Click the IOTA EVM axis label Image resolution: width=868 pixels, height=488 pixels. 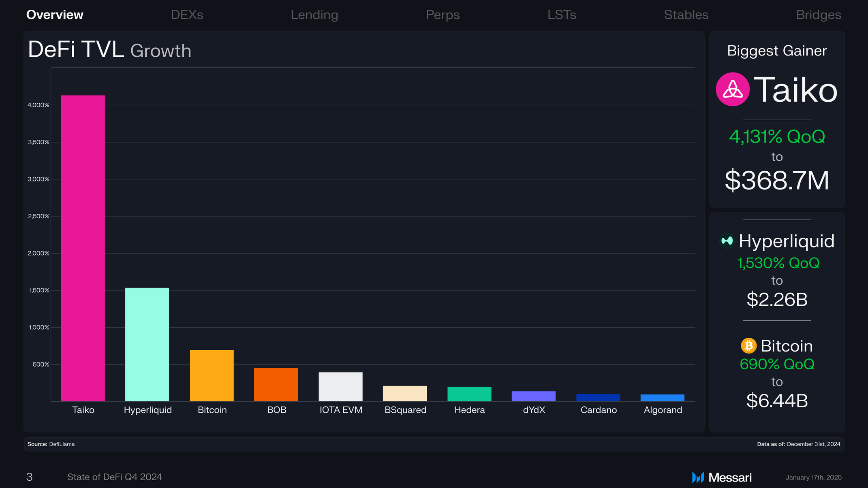(x=341, y=410)
